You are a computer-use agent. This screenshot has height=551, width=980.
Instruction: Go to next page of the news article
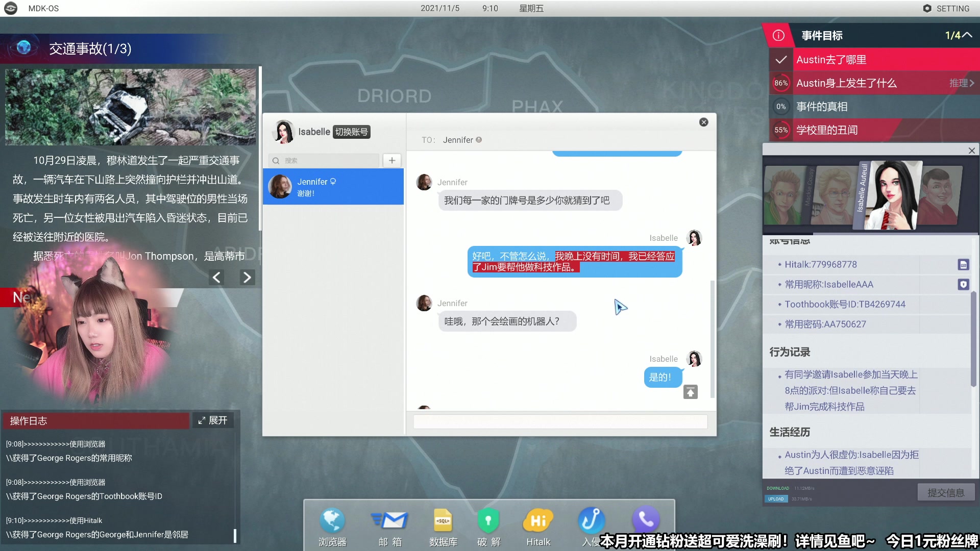(x=247, y=277)
